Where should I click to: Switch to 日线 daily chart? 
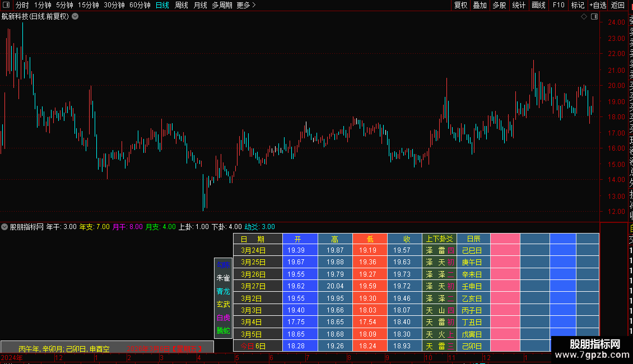tap(162, 5)
